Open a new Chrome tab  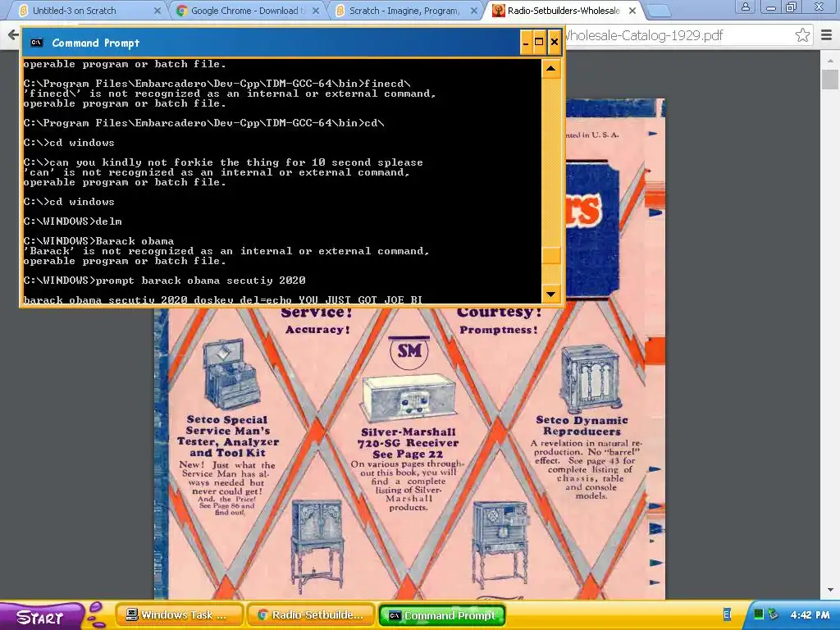click(x=659, y=11)
